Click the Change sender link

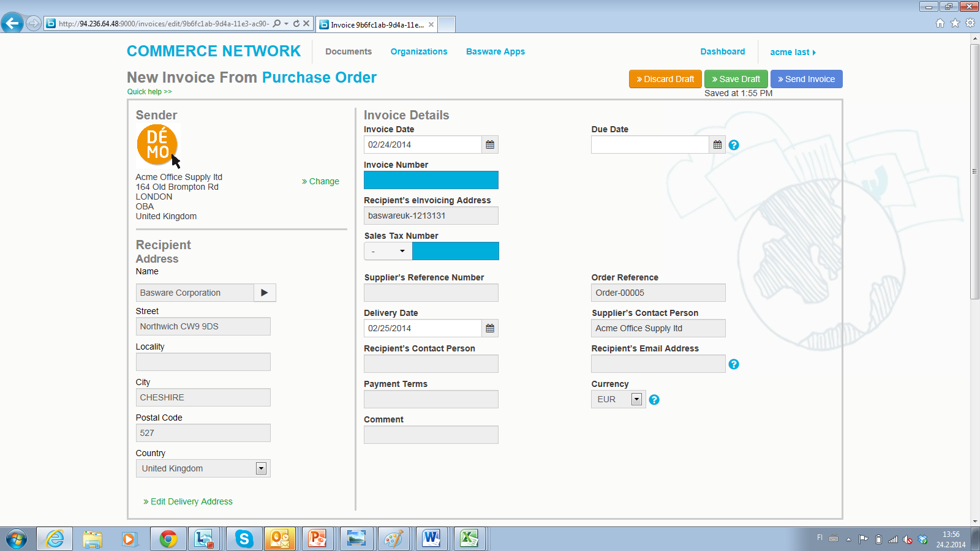pyautogui.click(x=320, y=181)
